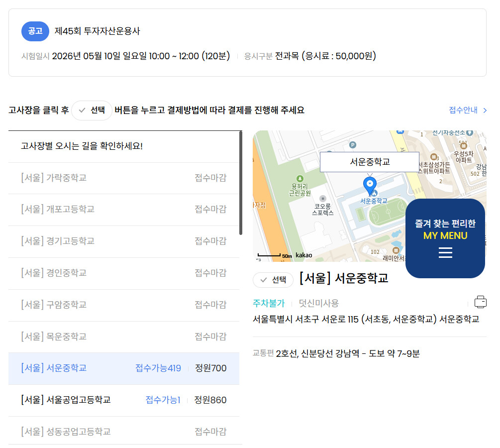500x448 pixels.
Task: Select the closed [서울] 가락중학교 entry
Action: [123, 178]
